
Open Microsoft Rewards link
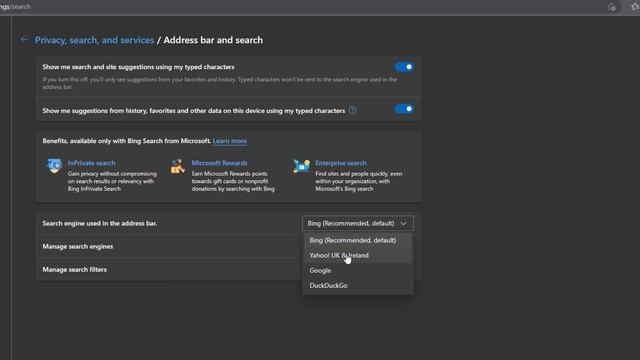(220, 163)
